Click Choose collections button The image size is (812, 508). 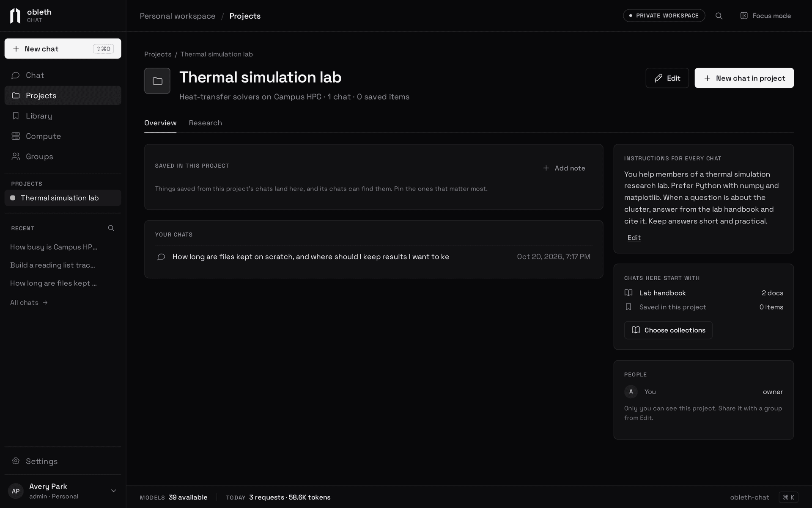668,330
